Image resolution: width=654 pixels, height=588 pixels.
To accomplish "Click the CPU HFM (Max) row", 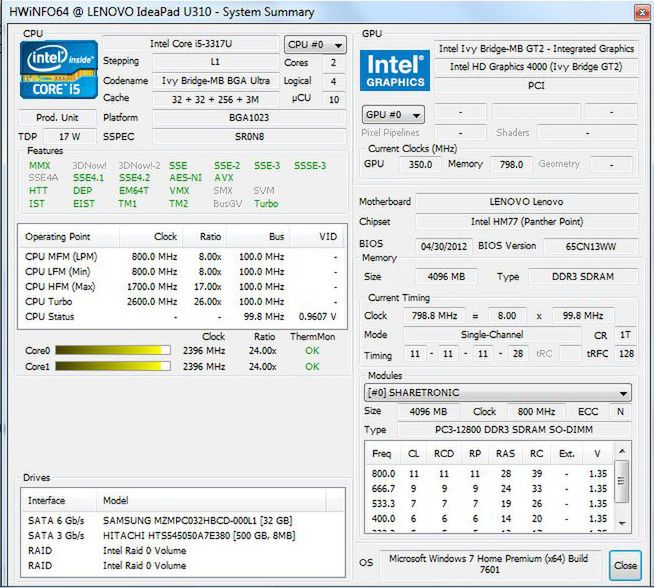I will pyautogui.click(x=181, y=286).
